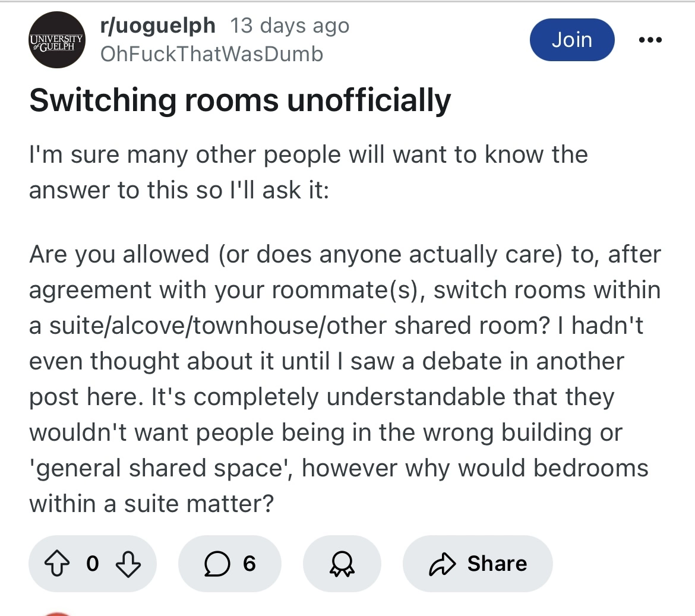Open the 'Switching rooms unofficially' post title

coord(240,100)
